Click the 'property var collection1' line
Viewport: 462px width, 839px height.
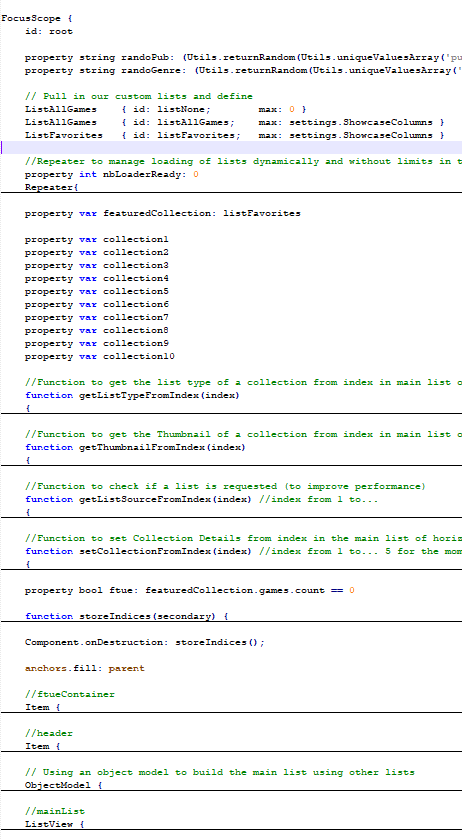coord(96,239)
